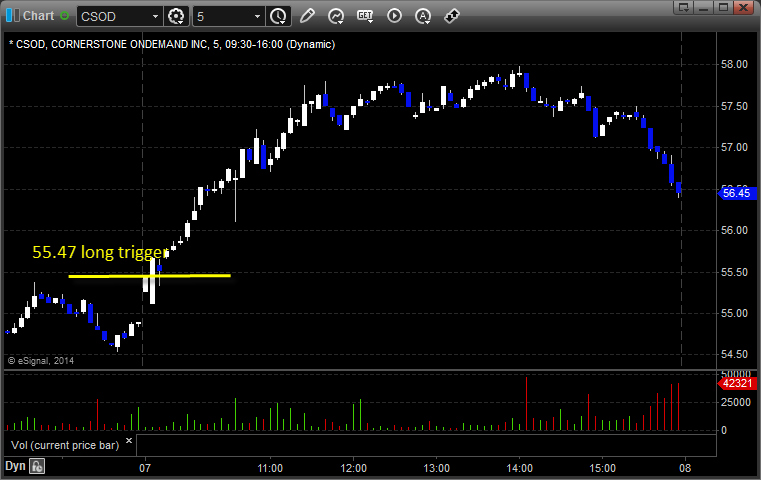Viewport: 761px width, 480px height.
Task: Close the Vol cursor label with x
Action: 129,441
